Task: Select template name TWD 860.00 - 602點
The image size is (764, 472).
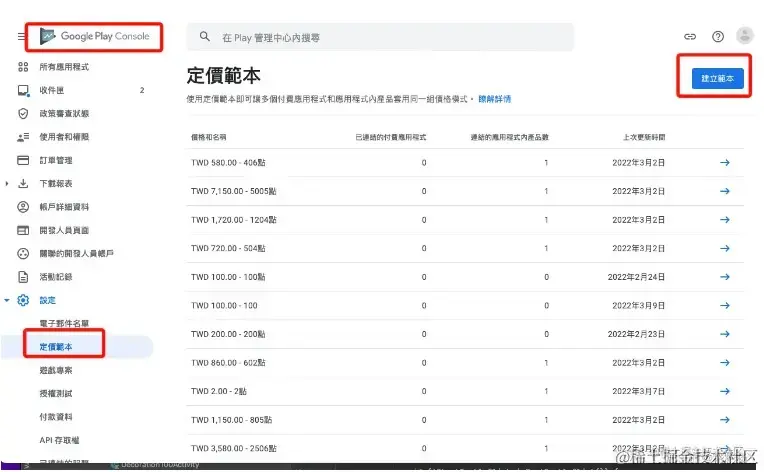Action: (x=228, y=363)
